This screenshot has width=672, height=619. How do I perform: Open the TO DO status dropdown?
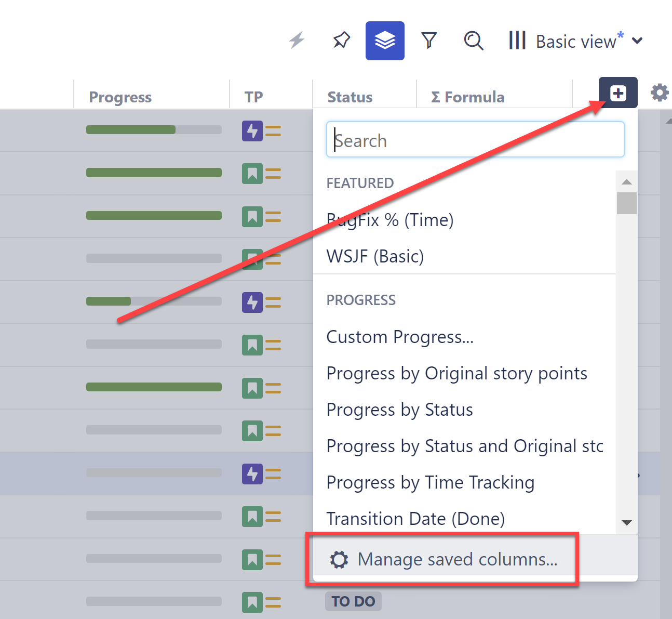pyautogui.click(x=353, y=601)
